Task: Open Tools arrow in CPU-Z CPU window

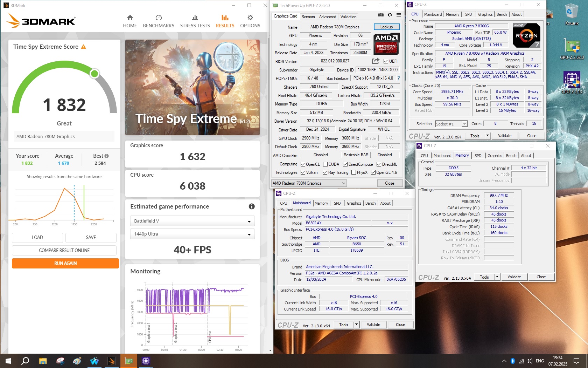Action: [487, 136]
